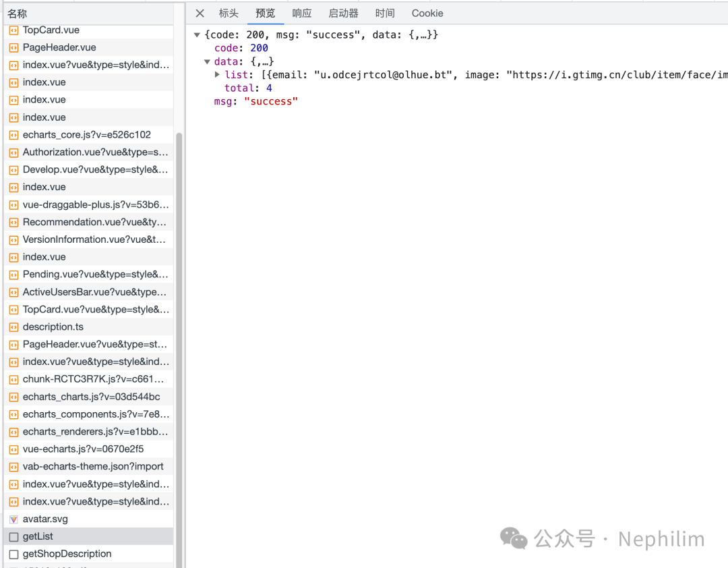Open the 启动器 tab
728x568 pixels.
click(344, 13)
